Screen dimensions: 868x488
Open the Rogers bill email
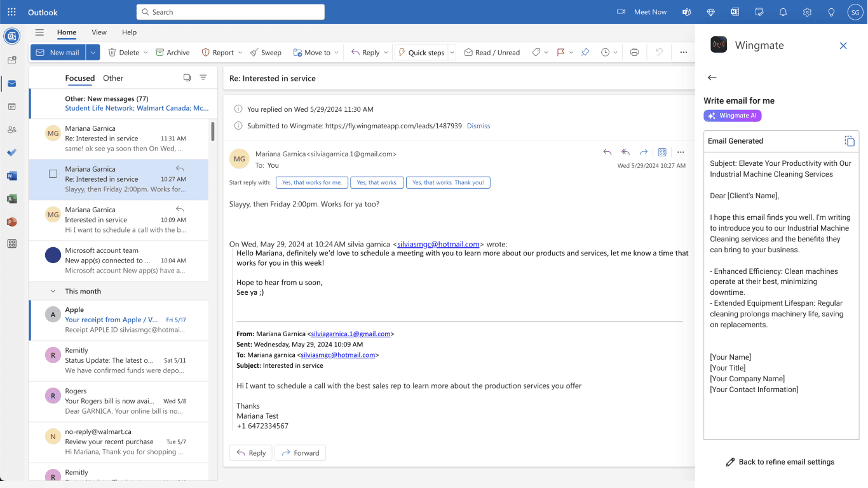point(118,402)
